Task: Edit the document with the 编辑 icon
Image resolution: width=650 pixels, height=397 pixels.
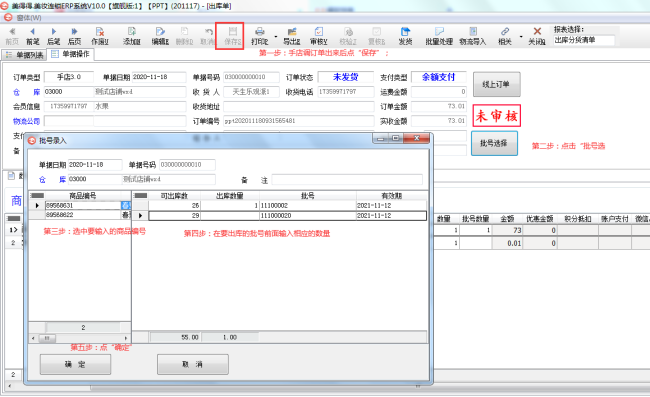Action: click(x=160, y=36)
